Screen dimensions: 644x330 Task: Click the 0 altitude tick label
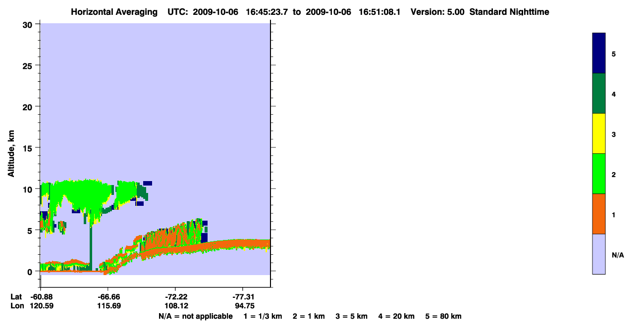(31, 272)
